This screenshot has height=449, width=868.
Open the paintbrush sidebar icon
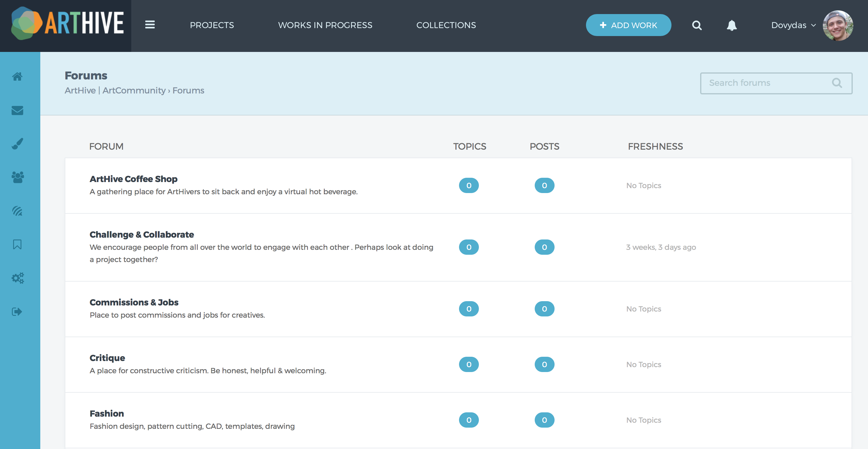tap(17, 144)
